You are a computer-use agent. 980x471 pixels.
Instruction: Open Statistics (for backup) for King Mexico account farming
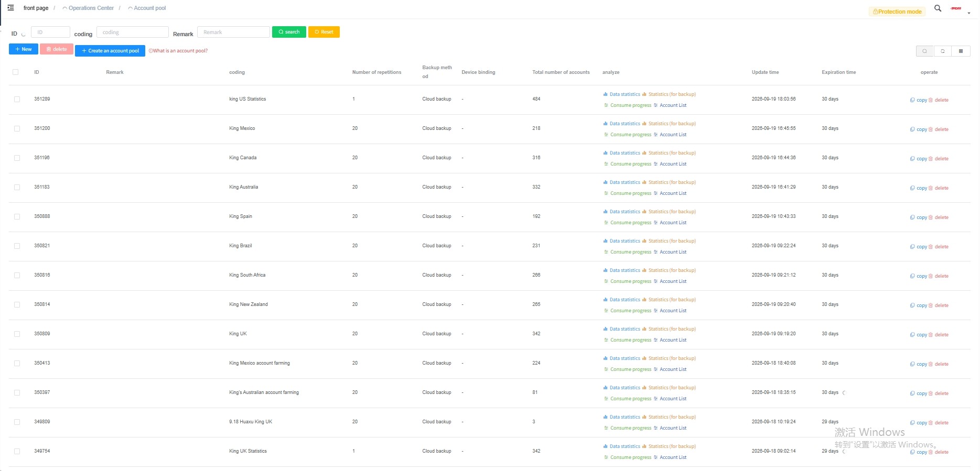coord(669,358)
